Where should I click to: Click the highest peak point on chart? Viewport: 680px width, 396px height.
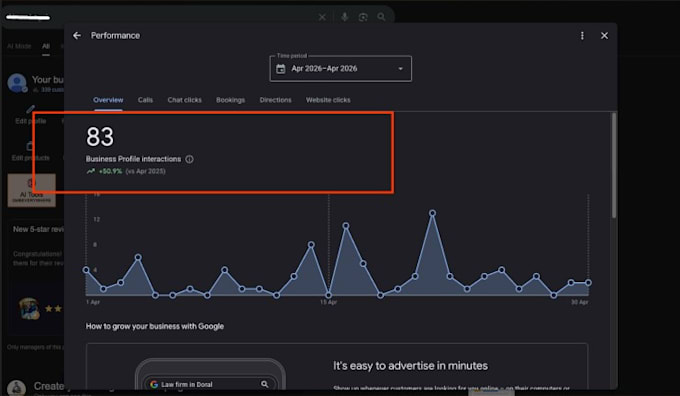(x=432, y=213)
